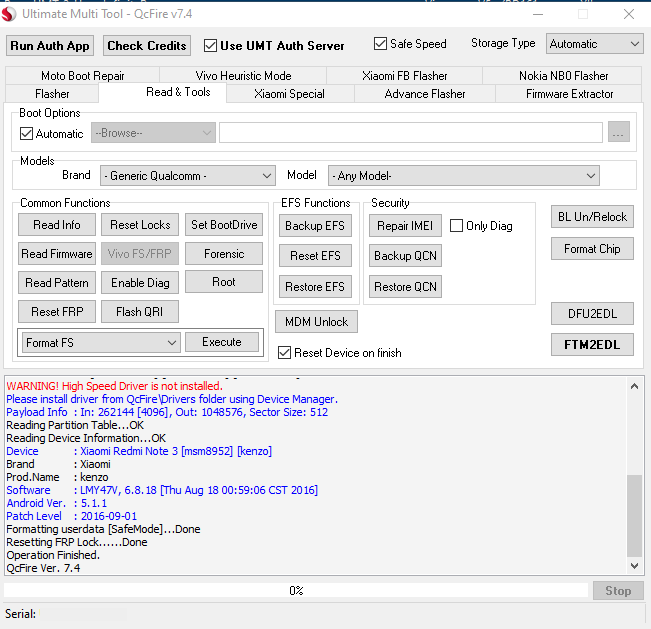
Task: Click the 'Operation Finished.' log line
Action: click(x=53, y=555)
